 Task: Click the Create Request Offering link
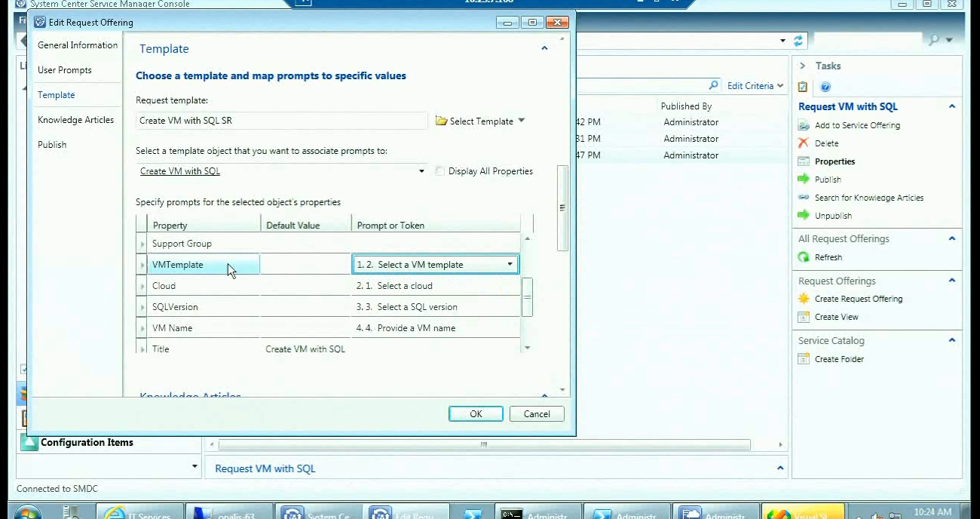tap(859, 299)
